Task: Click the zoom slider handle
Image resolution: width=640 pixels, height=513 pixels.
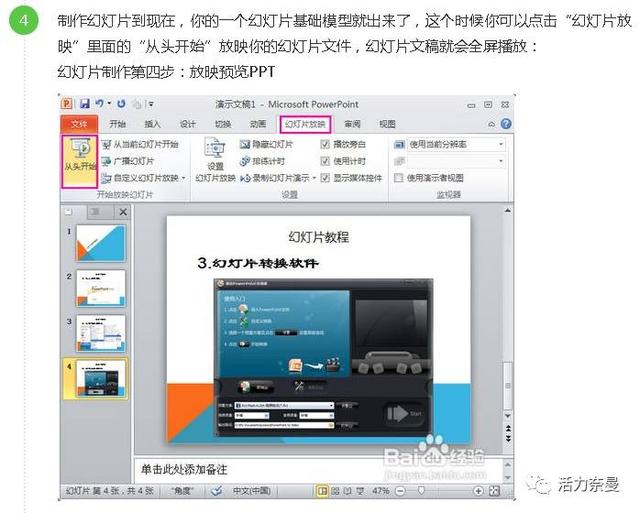Action: (x=421, y=491)
